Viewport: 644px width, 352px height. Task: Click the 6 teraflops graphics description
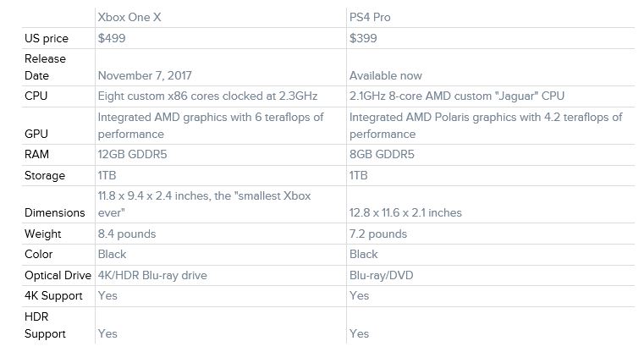[x=211, y=125]
